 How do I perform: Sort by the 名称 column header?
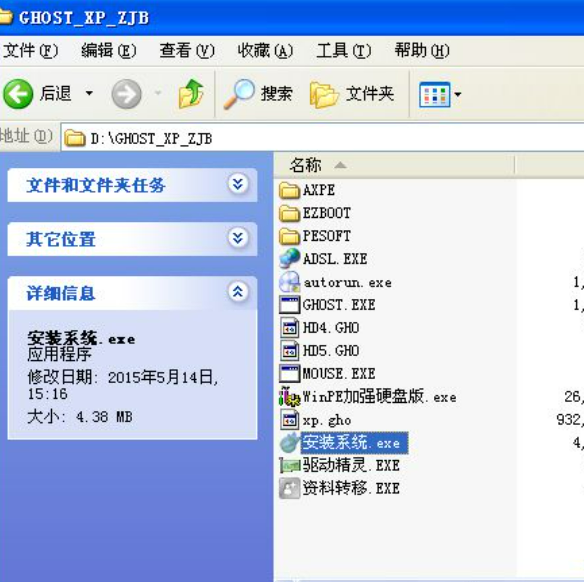coord(395,165)
